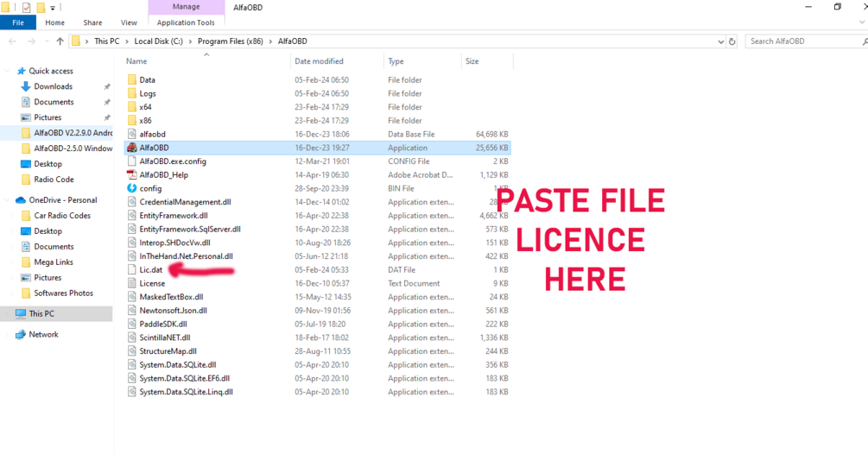Open the Logs folder icon
The height and width of the screenshot is (454, 868).
(132, 93)
